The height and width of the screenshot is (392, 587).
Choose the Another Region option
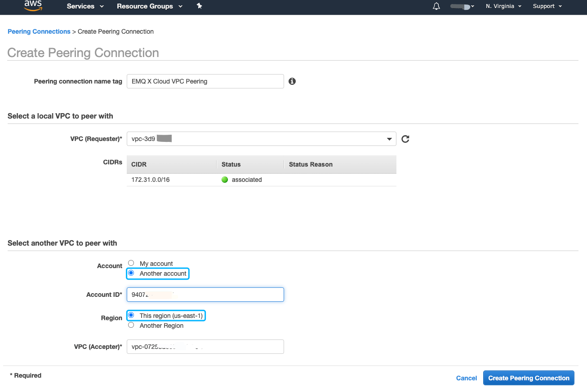[131, 325]
